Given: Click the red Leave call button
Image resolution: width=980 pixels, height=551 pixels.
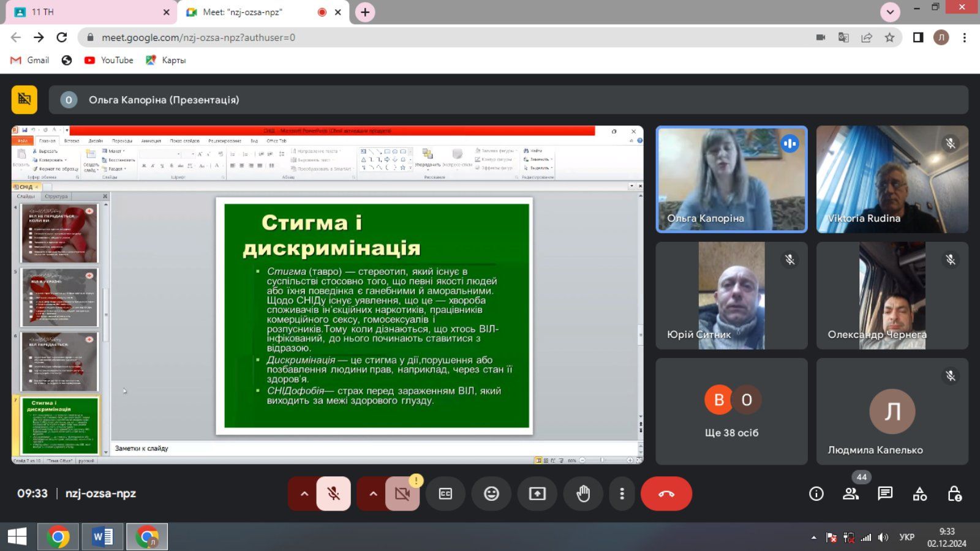Looking at the screenshot, I should (x=666, y=493).
